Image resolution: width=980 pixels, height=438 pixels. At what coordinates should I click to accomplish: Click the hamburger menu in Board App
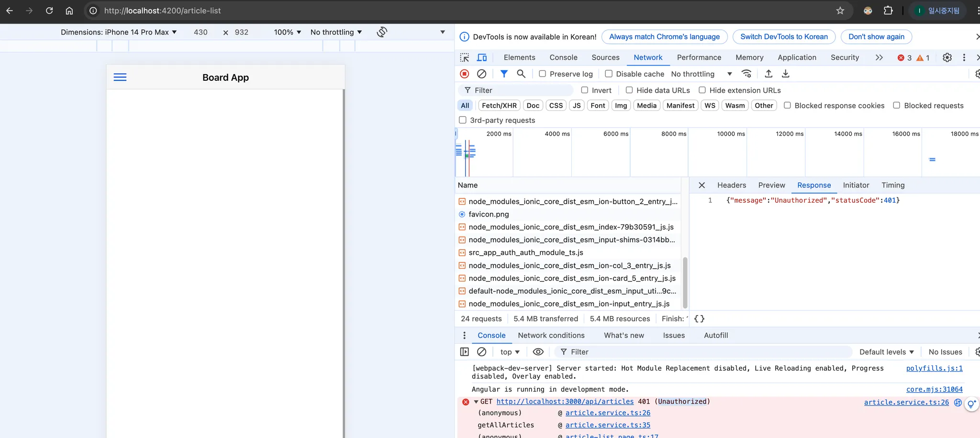[x=120, y=77]
